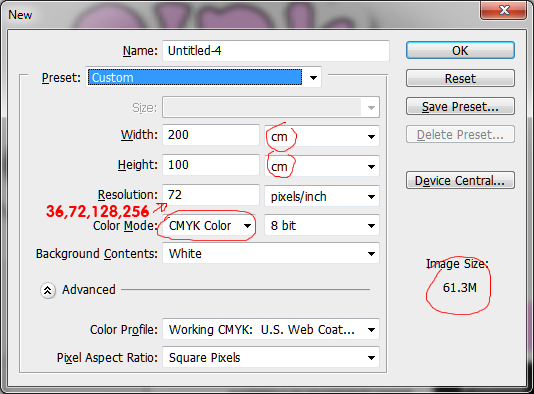534x394 pixels.
Task: Open the pixels/inch resolution units dropdown
Action: pyautogui.click(x=322, y=196)
